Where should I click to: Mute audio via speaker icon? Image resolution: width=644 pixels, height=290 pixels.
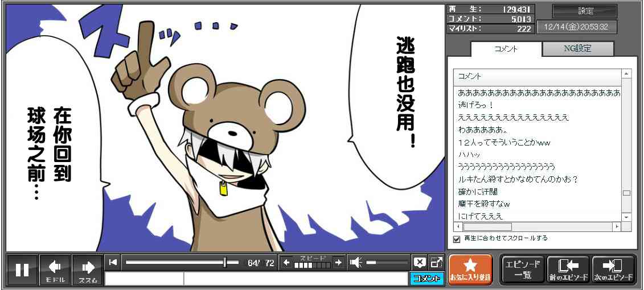[356, 262]
